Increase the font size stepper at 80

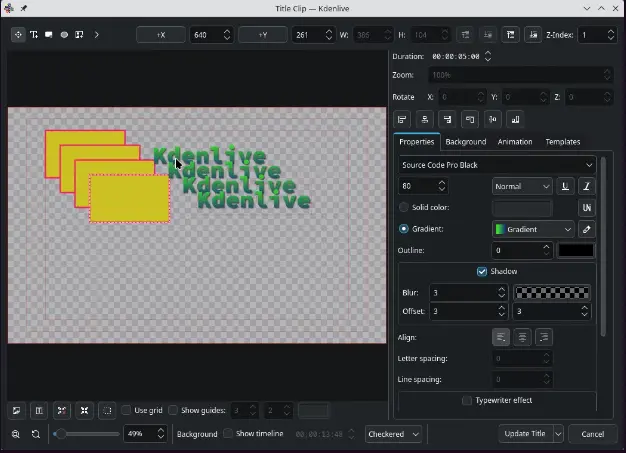[x=442, y=183]
